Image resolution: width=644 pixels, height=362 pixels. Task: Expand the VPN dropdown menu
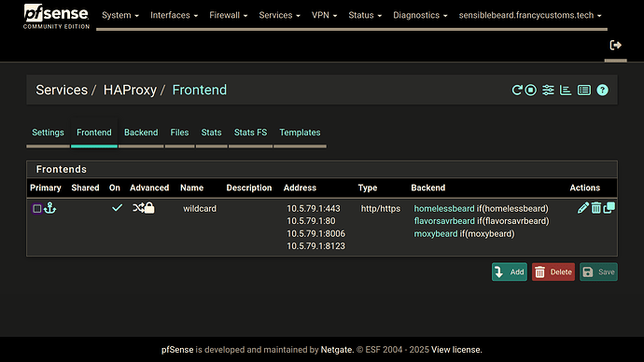pos(324,15)
